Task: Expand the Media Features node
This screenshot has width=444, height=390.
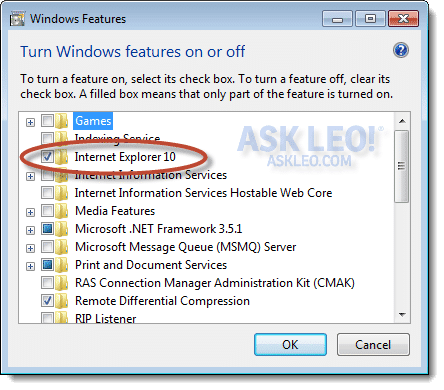Action: [30, 212]
